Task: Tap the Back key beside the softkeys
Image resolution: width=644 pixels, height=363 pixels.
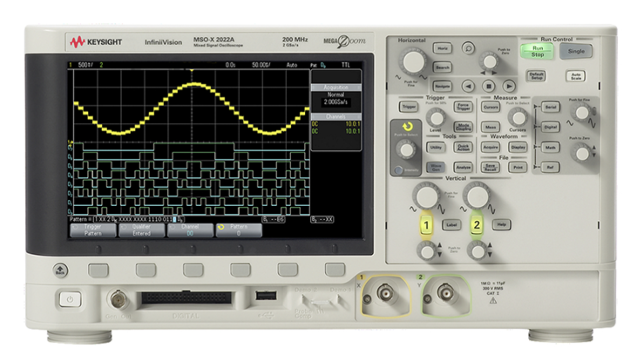Action: pyautogui.click(x=60, y=270)
